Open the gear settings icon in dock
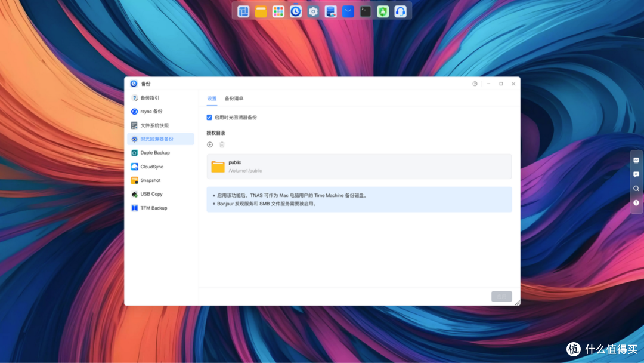The height and width of the screenshot is (363, 644). 313,11
